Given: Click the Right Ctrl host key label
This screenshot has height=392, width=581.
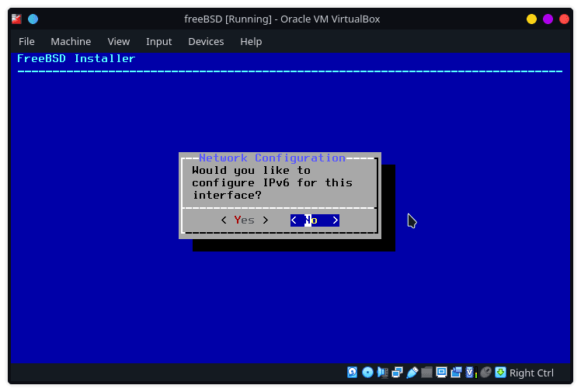Looking at the screenshot, I should (531, 373).
